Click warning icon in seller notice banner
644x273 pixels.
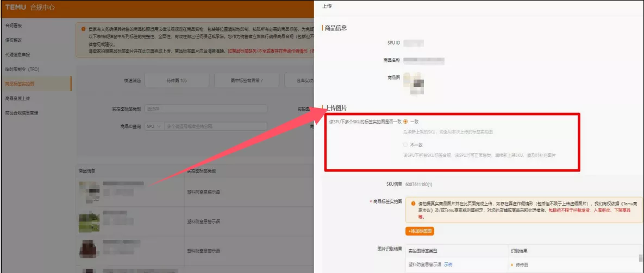point(83,29)
